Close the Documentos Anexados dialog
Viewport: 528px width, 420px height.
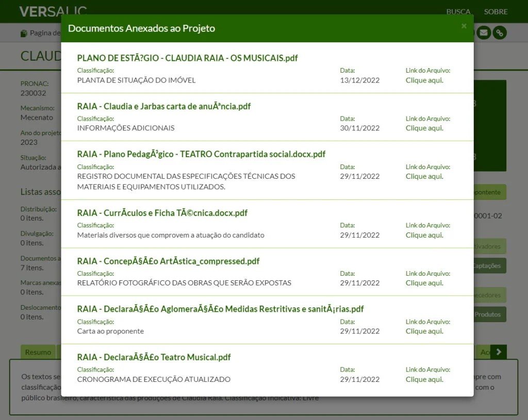464,26
